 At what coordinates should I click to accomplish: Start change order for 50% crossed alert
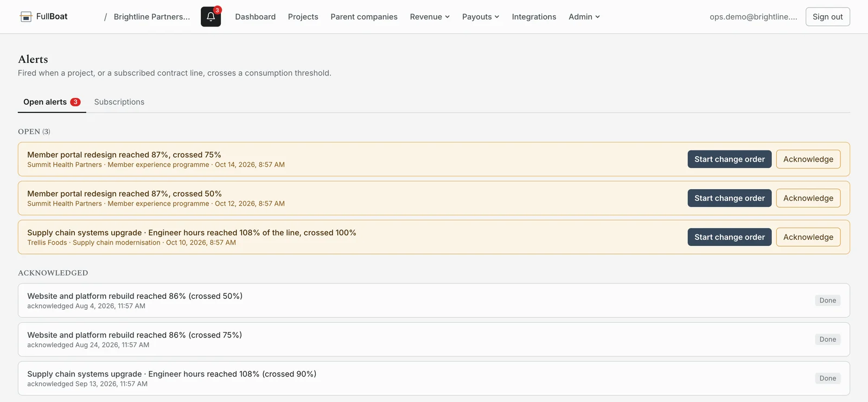coord(730,199)
